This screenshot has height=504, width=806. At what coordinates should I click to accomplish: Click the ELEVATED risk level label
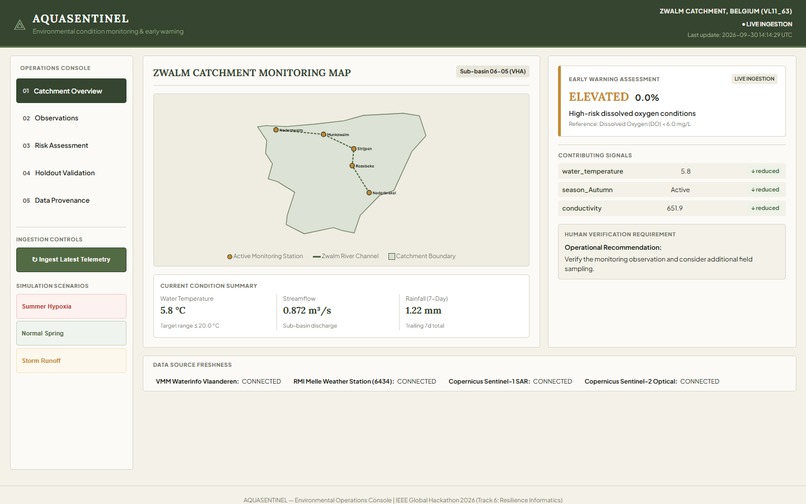coord(598,97)
